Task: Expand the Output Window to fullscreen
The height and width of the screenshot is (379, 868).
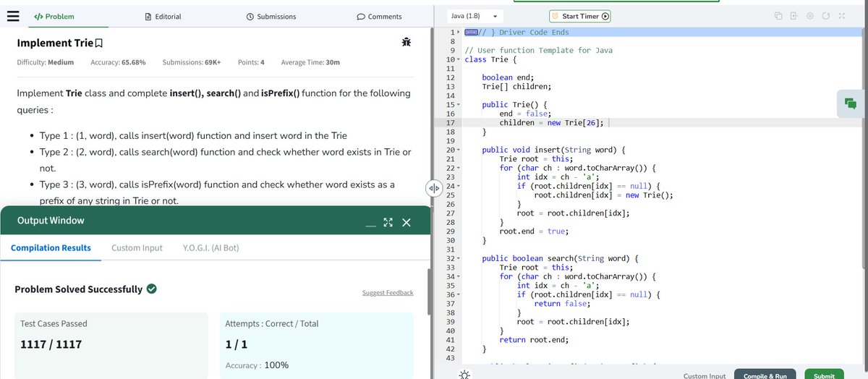Action: click(x=388, y=222)
